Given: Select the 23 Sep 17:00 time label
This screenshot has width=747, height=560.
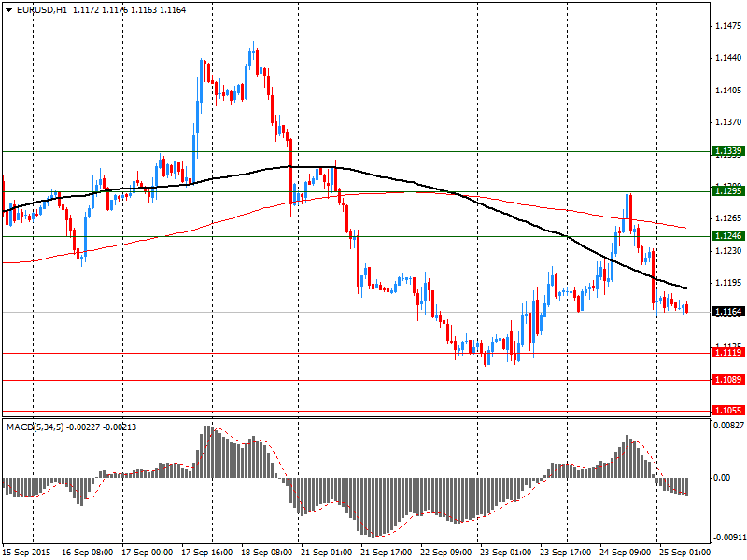Looking at the screenshot, I should tap(565, 553).
